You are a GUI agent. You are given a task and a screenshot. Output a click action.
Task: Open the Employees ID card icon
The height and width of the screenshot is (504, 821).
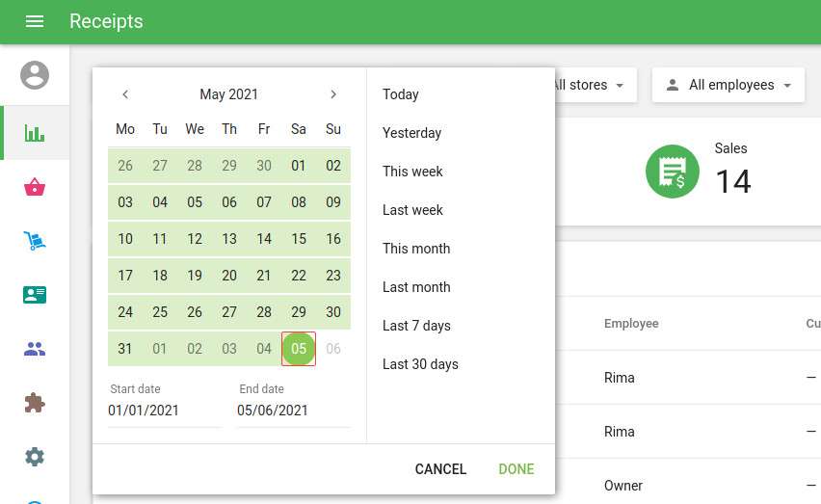[x=35, y=295]
